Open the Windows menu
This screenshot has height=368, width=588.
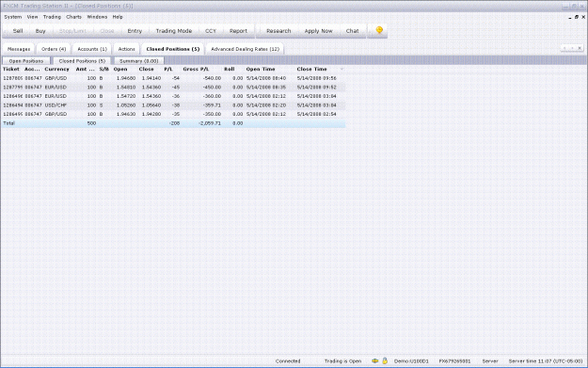pos(97,17)
